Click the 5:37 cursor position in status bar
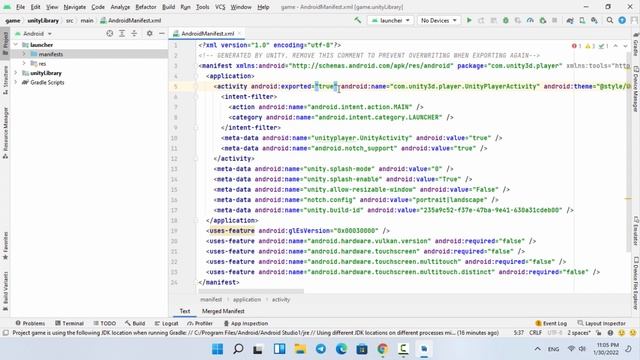Viewport: 640px width, 360px height. [x=518, y=333]
